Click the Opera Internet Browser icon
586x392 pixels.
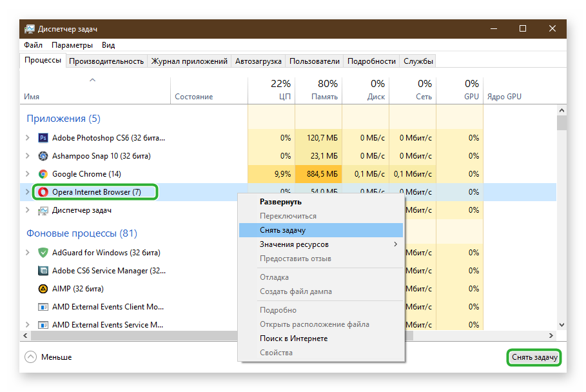[x=43, y=192]
